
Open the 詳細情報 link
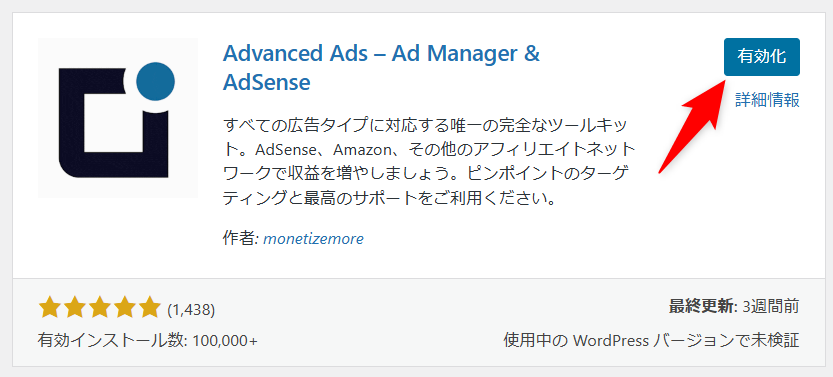click(x=768, y=99)
